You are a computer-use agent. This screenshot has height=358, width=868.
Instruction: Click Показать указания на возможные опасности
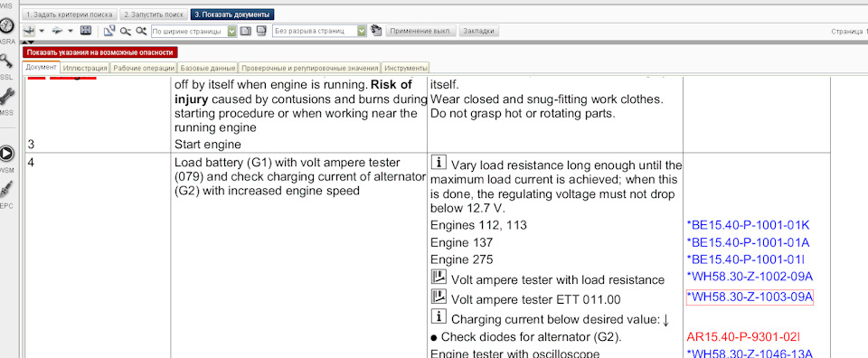point(100,52)
